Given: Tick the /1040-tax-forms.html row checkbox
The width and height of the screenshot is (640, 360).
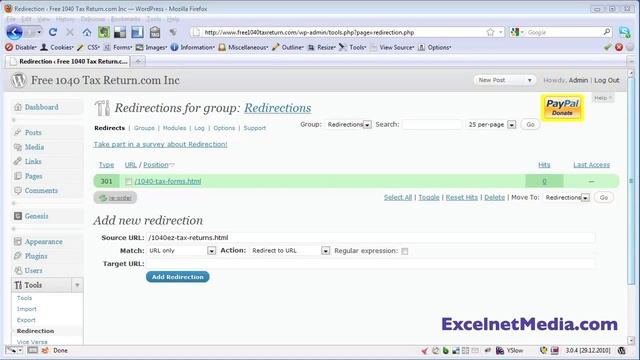Looking at the screenshot, I should point(129,181).
